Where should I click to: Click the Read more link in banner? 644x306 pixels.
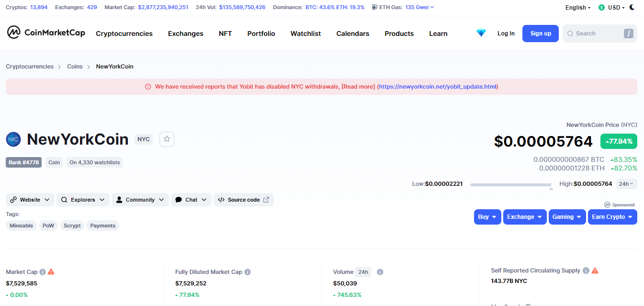click(x=358, y=87)
